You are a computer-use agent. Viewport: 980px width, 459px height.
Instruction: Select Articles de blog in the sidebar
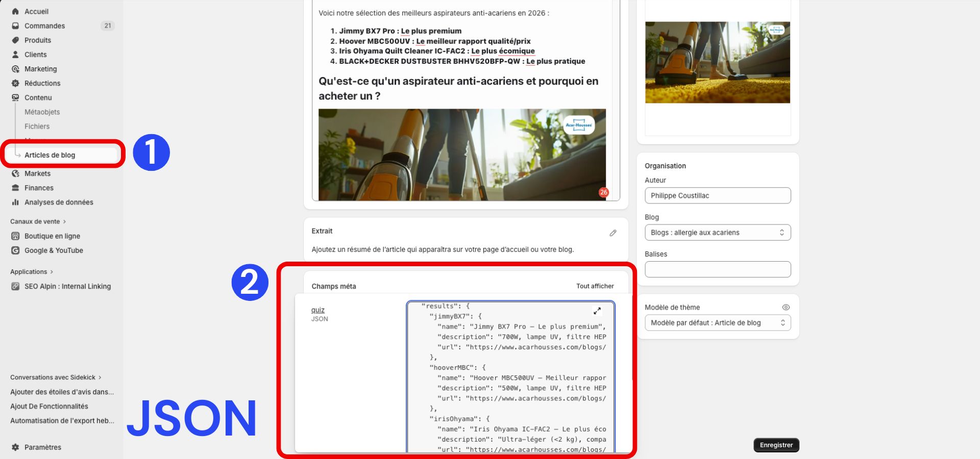click(x=50, y=155)
